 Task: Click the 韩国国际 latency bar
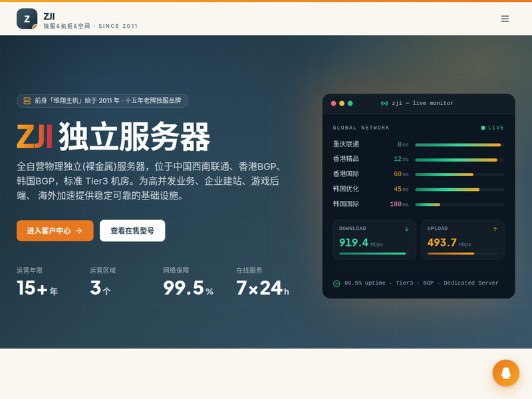pyautogui.click(x=460, y=205)
